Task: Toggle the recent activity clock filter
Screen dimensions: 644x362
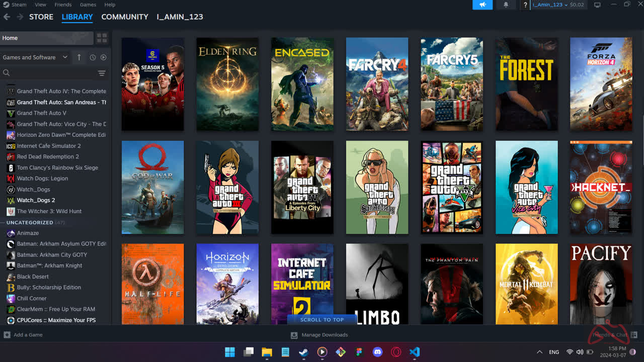Action: [x=93, y=57]
